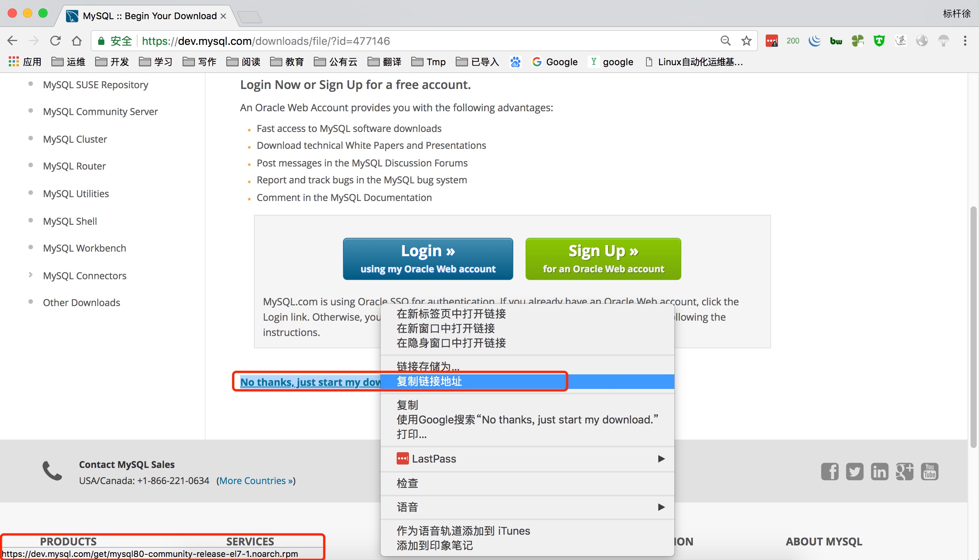Viewport: 979px width, 560px height.
Task: Open the More Countries link
Action: (256, 481)
